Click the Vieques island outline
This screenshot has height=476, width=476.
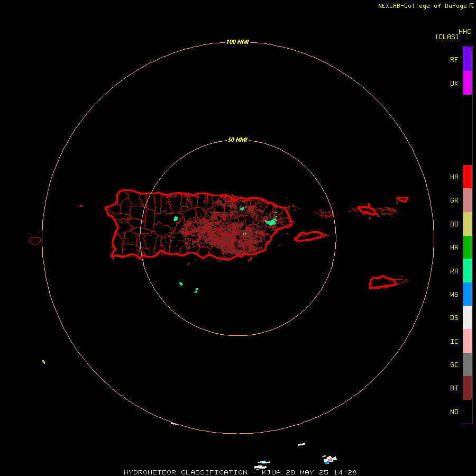click(x=309, y=236)
